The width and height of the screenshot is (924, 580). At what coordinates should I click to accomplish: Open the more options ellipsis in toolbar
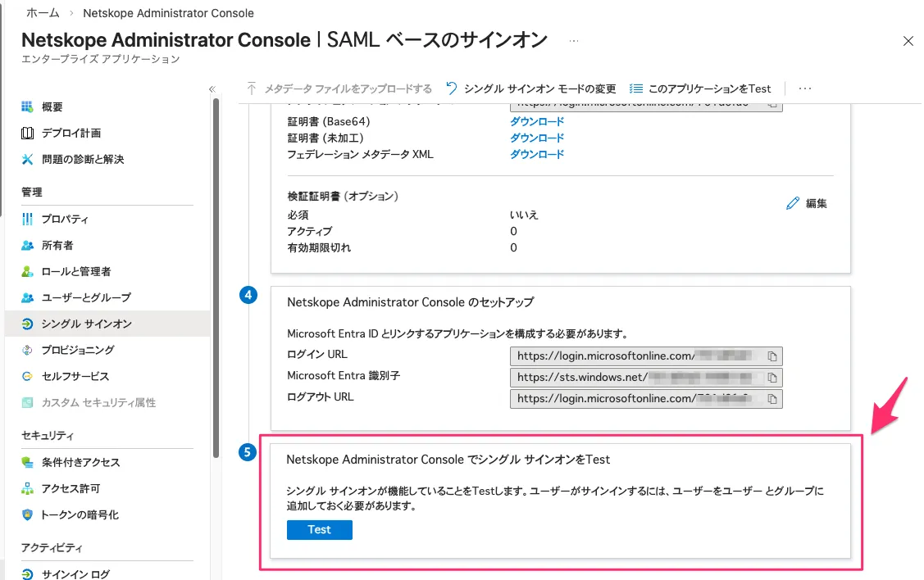pyautogui.click(x=805, y=88)
